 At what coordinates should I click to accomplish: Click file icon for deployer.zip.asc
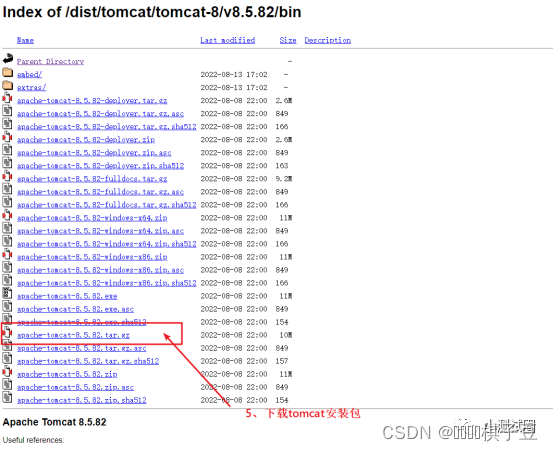click(x=7, y=150)
